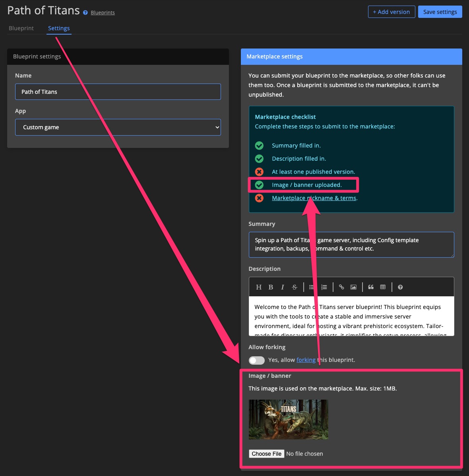Open the editor formatting help icon
The height and width of the screenshot is (476, 469).
pyautogui.click(x=400, y=287)
